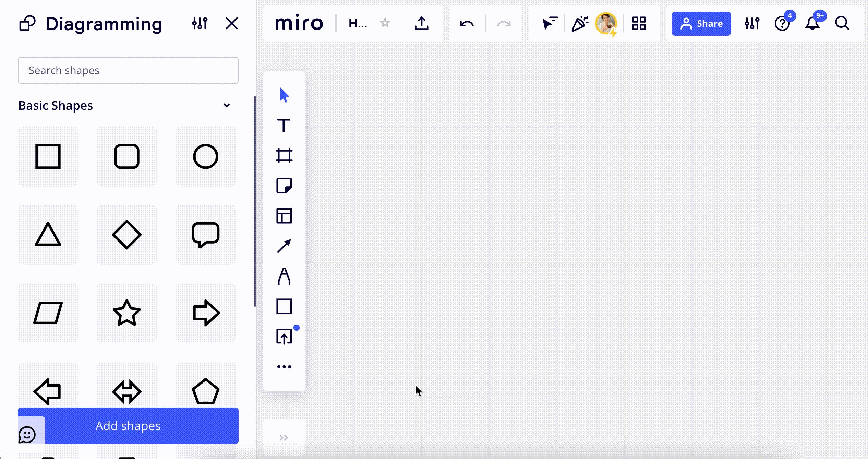Select the connection line tool
This screenshot has width=868, height=459.
coord(284,245)
